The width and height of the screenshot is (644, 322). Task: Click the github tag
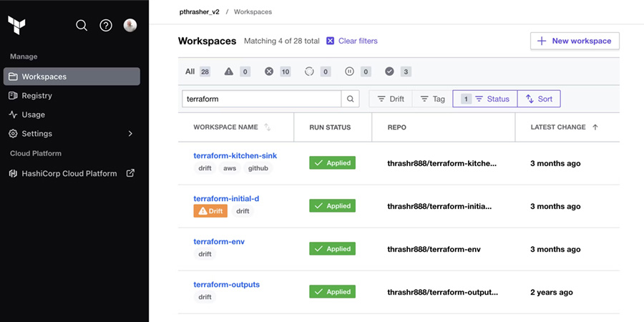coord(258,168)
